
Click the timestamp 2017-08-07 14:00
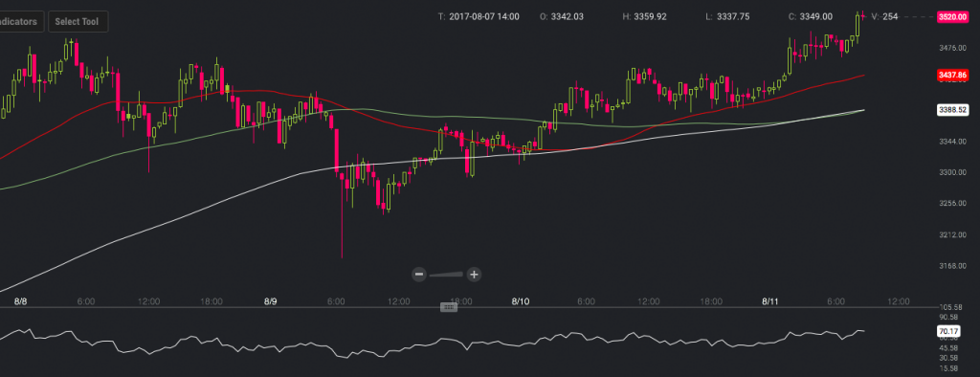click(483, 17)
